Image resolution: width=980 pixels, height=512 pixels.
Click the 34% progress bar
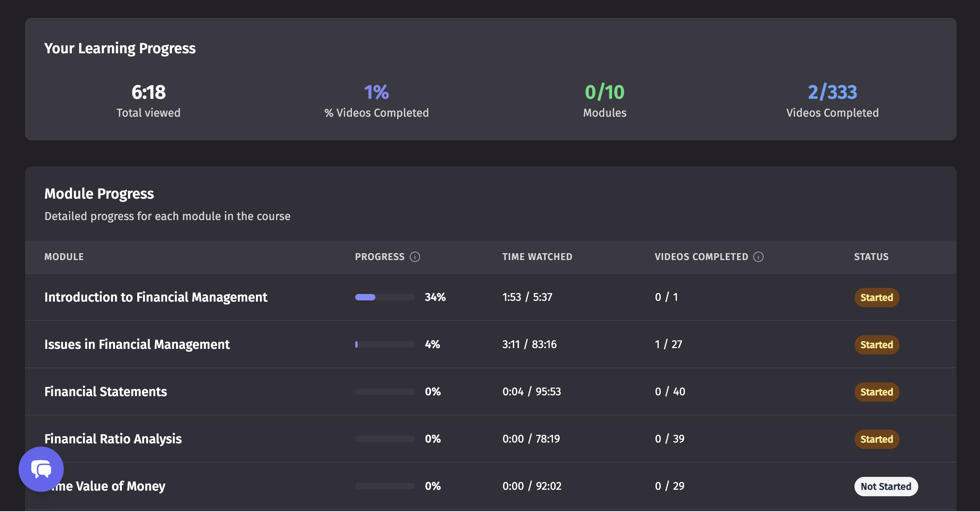point(385,297)
